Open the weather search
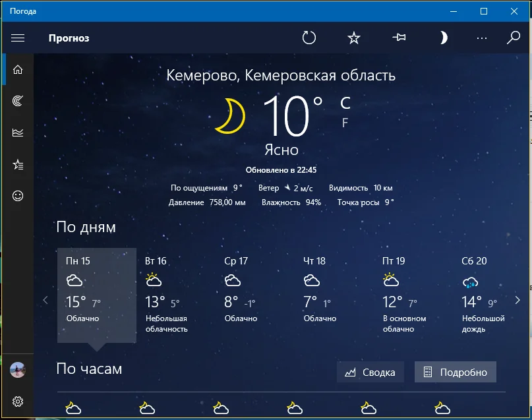Viewport: 532px width, 420px height. pos(512,38)
